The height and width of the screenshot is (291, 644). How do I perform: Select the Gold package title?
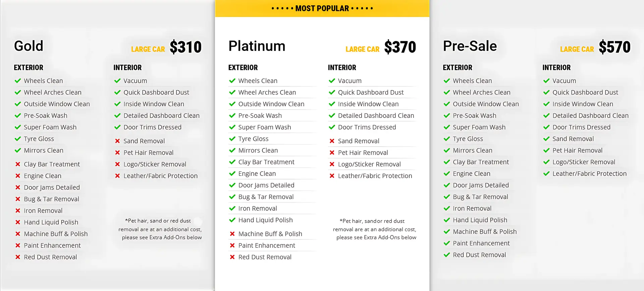click(29, 46)
